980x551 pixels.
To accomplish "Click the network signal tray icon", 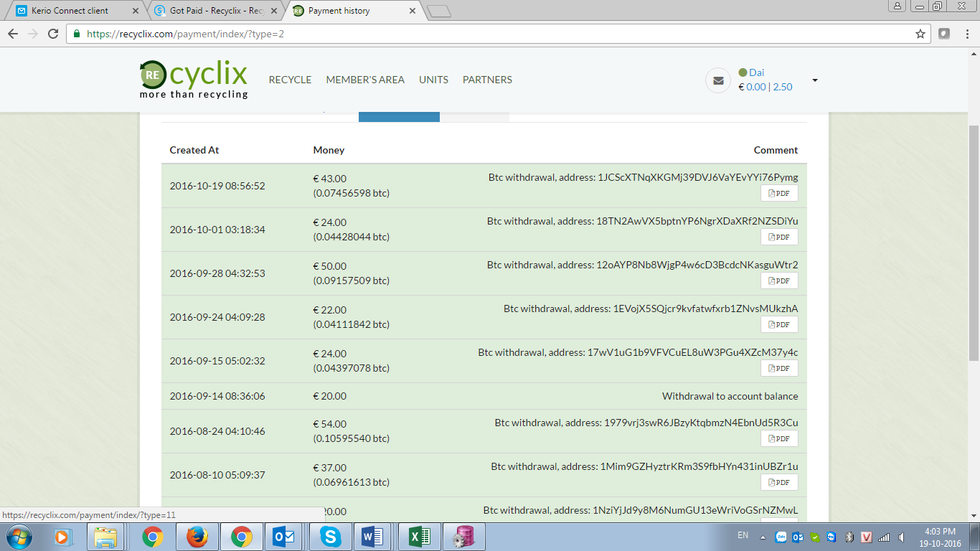I will [x=884, y=537].
